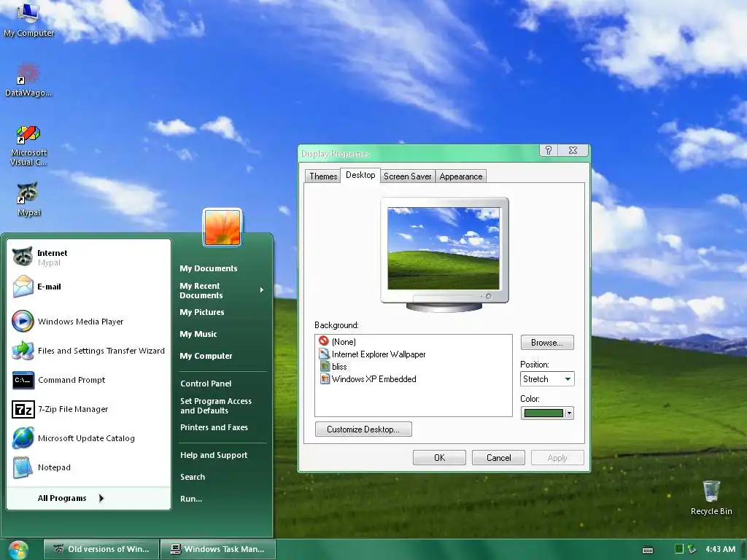Click Cancel in Display Properties

coord(498,458)
